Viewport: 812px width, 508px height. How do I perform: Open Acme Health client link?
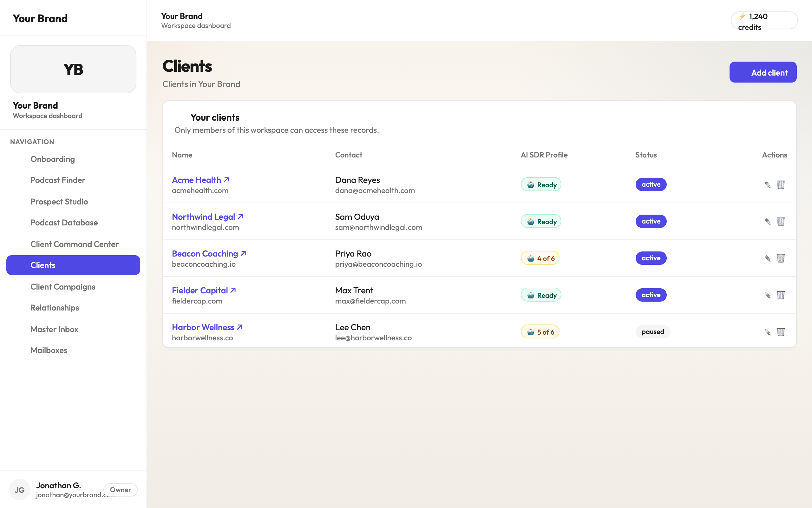point(200,180)
